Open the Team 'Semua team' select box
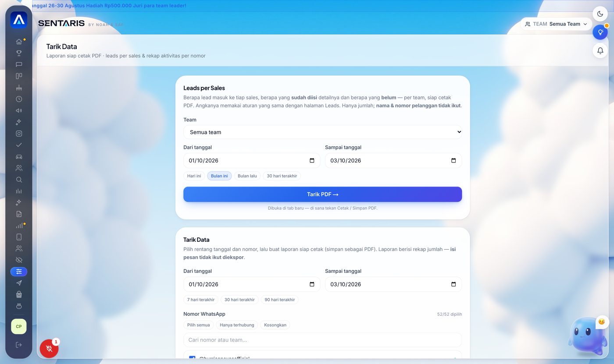Image resolution: width=614 pixels, height=364 pixels. tap(323, 132)
